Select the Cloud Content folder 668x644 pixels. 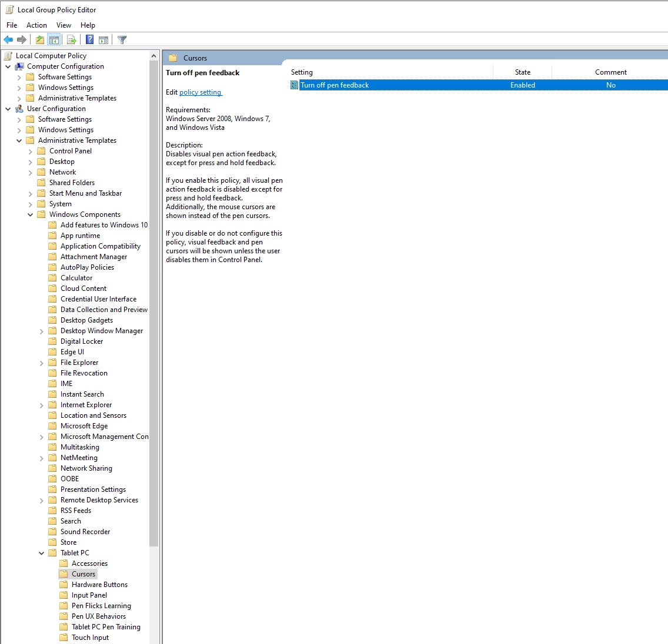83,288
